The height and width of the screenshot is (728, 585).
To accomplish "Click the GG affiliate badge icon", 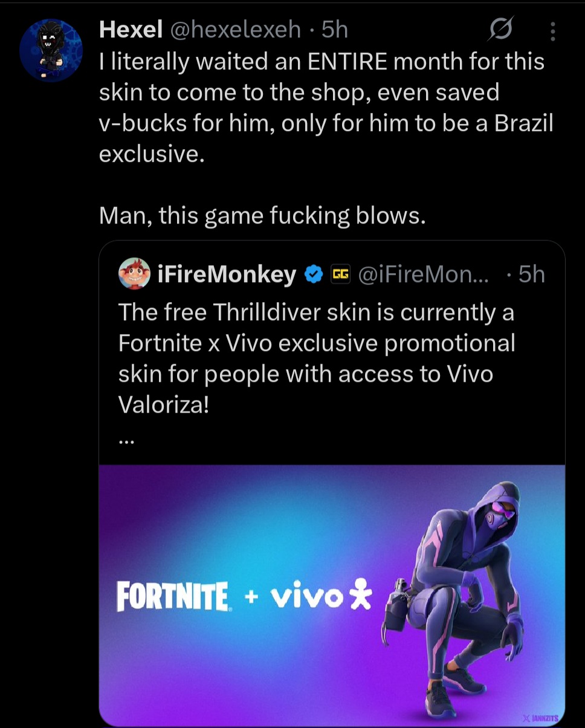I will click(341, 275).
